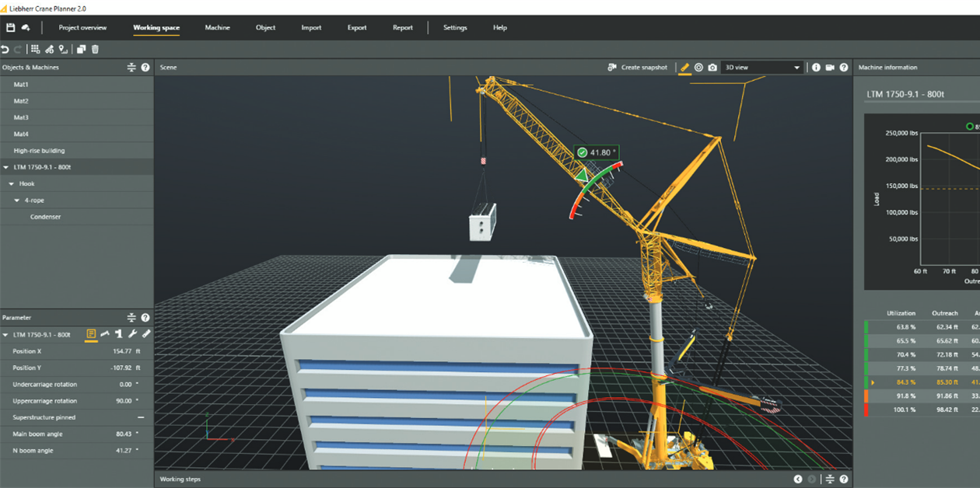Collapse the Hook tree node
The height and width of the screenshot is (488, 980).
click(x=12, y=184)
